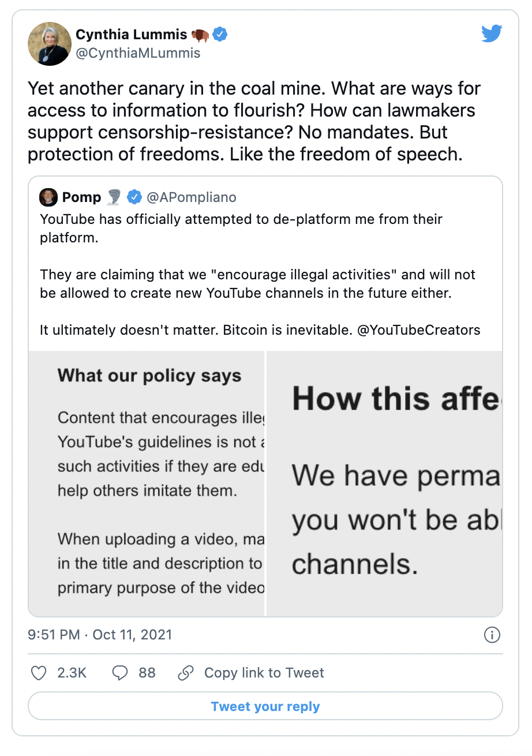Click the bison emoji beside Lummis name
The width and height of the screenshot is (532, 756).
[x=200, y=35]
